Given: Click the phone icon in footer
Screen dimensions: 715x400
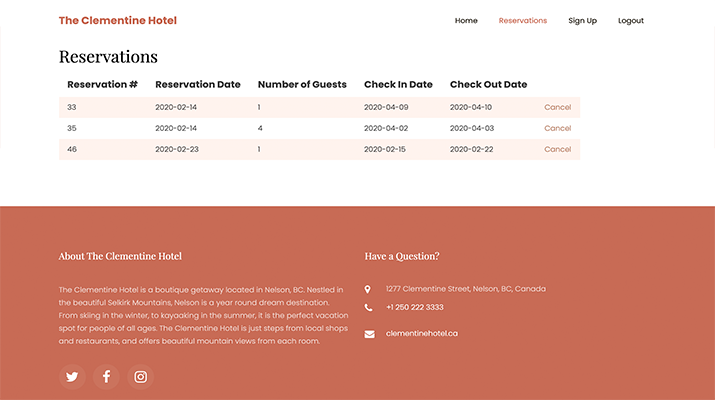Looking at the screenshot, I should [368, 308].
